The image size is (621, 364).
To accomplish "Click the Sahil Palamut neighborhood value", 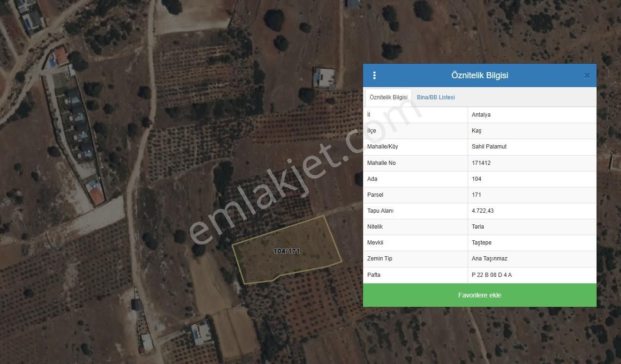I will coord(489,147).
